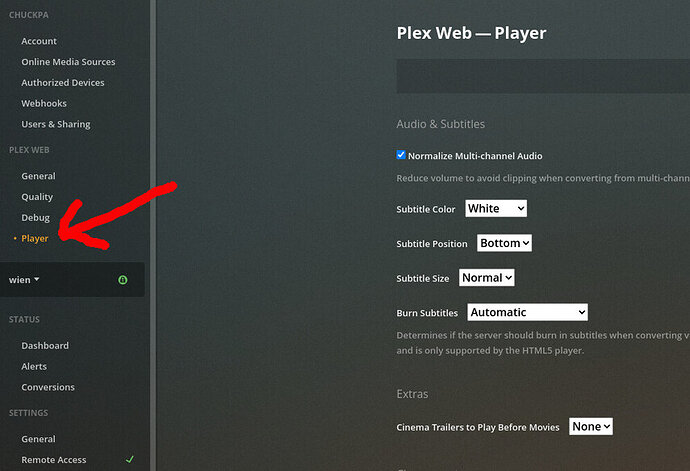
Task: Open the Account settings page
Action: pos(39,41)
